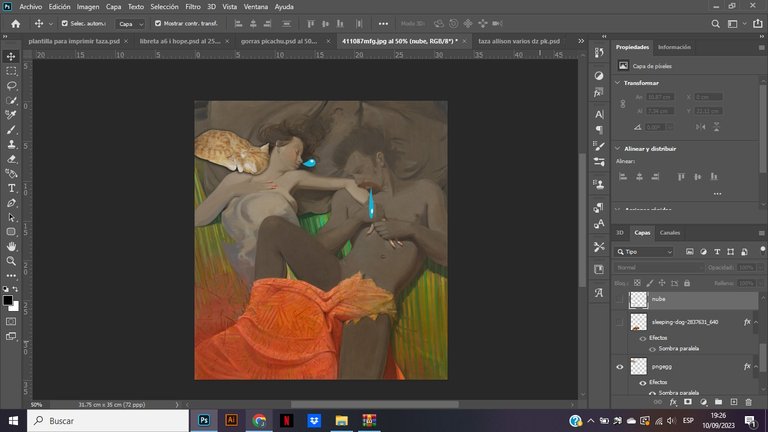Toggle Efectos eye under pngegg layer
The image size is (768, 432).
click(643, 383)
